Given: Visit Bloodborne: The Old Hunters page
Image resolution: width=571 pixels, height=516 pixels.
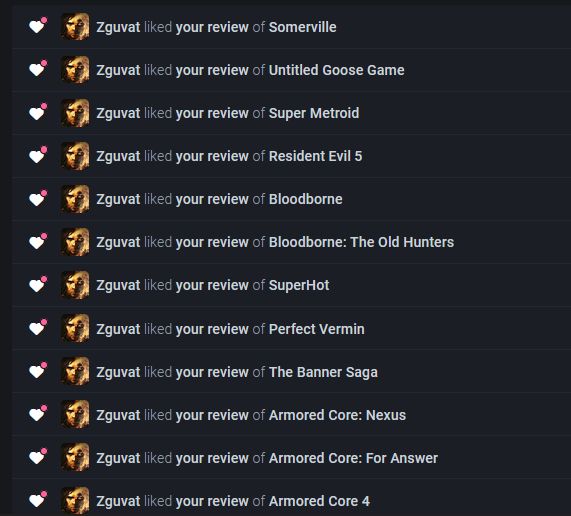Looking at the screenshot, I should click(361, 242).
